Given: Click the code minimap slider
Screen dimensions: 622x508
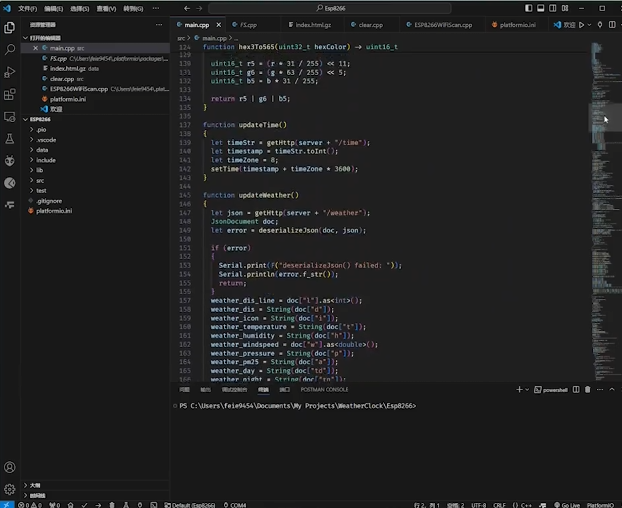Looking at the screenshot, I should [x=604, y=118].
